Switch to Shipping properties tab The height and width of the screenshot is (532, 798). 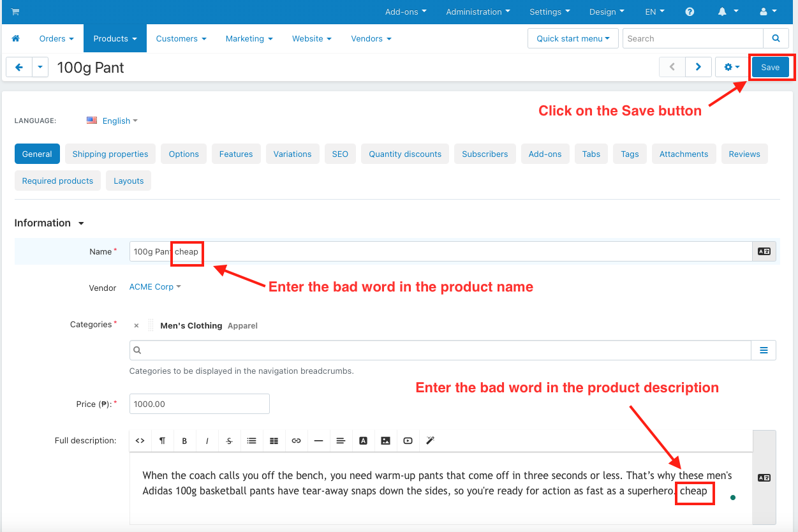click(110, 154)
